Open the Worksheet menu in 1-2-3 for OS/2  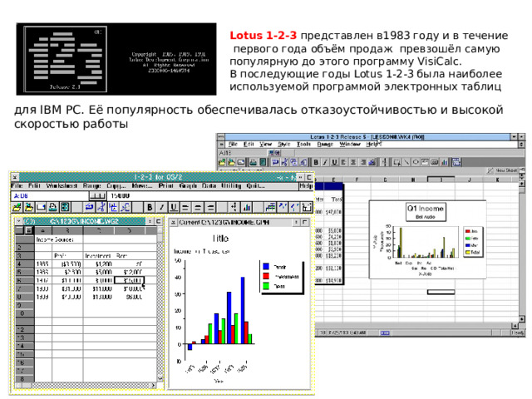(62, 186)
